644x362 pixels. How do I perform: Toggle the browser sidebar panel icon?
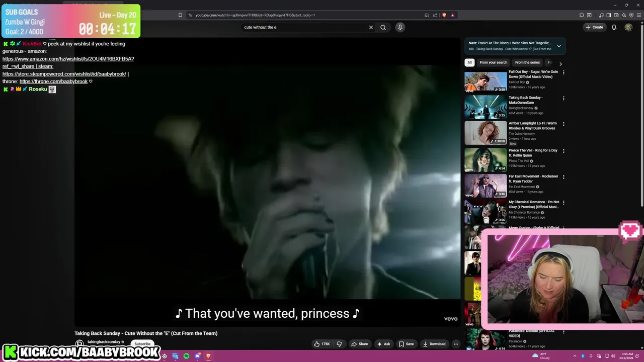(x=608, y=15)
